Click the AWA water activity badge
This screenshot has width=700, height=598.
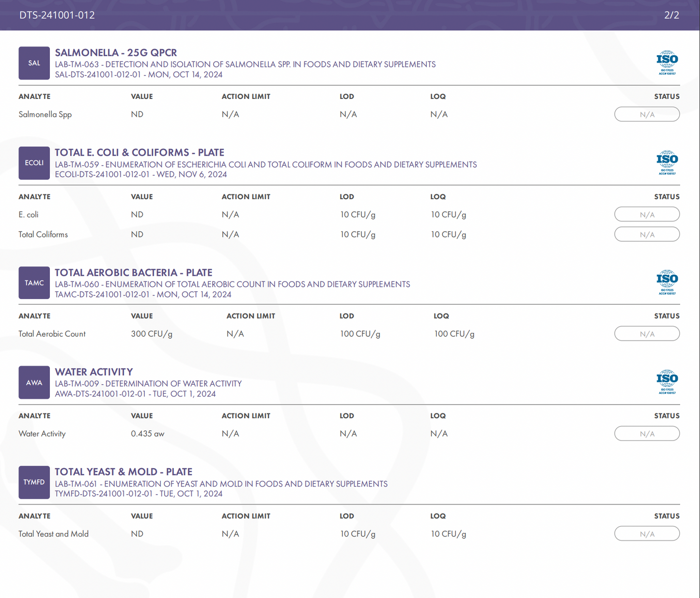tap(34, 383)
